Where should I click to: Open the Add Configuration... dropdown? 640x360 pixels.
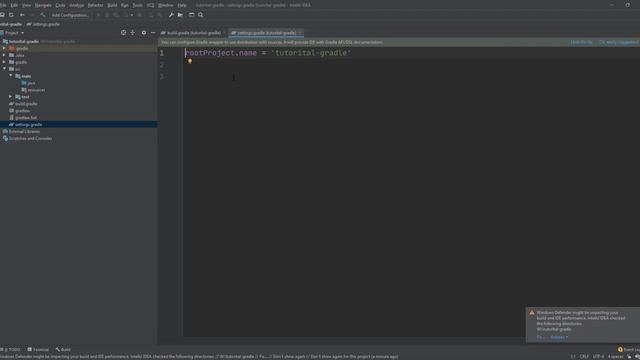point(70,15)
